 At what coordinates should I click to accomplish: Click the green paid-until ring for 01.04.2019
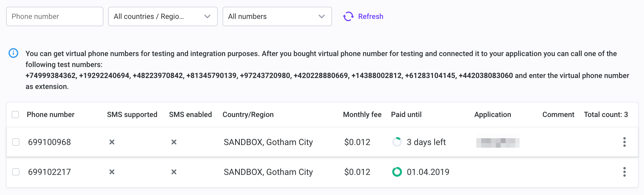point(397,172)
